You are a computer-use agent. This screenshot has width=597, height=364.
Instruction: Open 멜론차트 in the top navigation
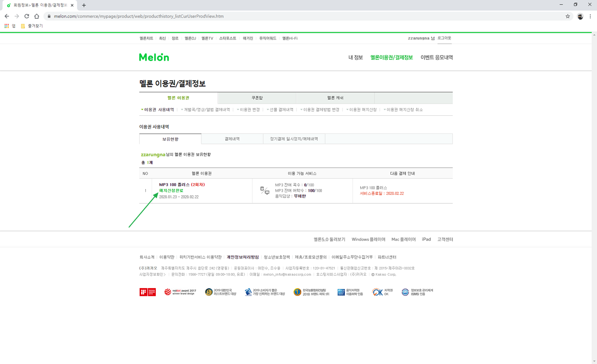pos(146,38)
